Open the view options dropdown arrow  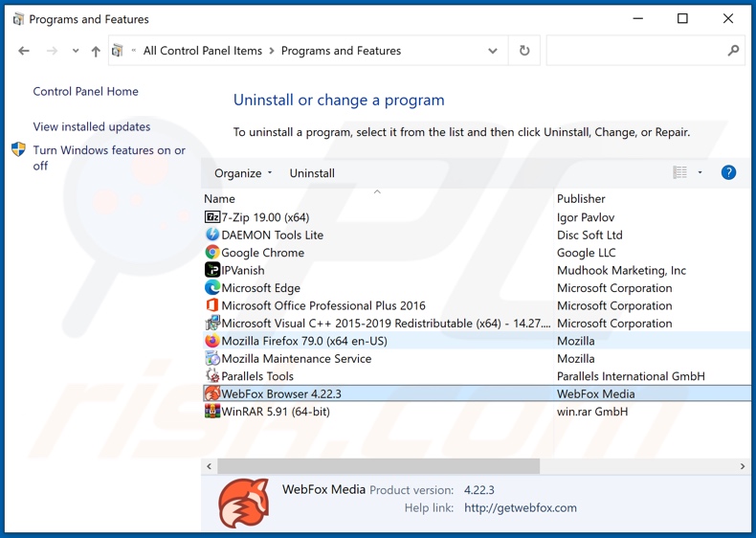coord(700,173)
